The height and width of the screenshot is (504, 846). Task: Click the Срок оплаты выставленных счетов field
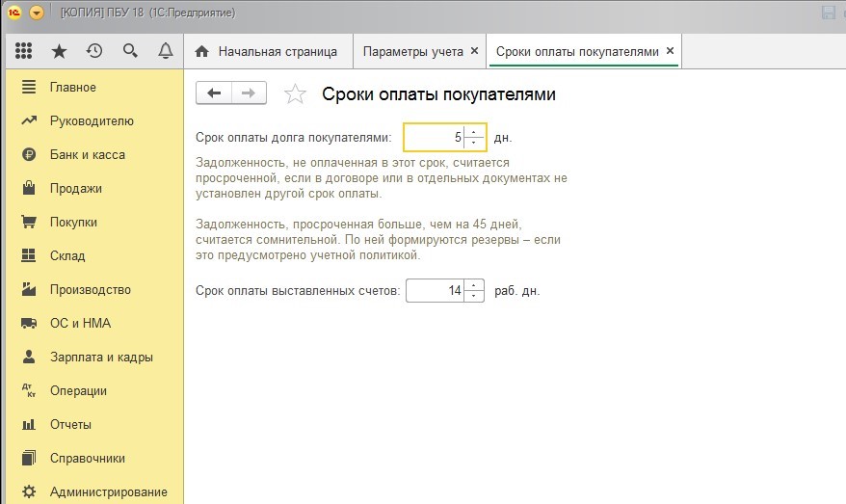[435, 290]
